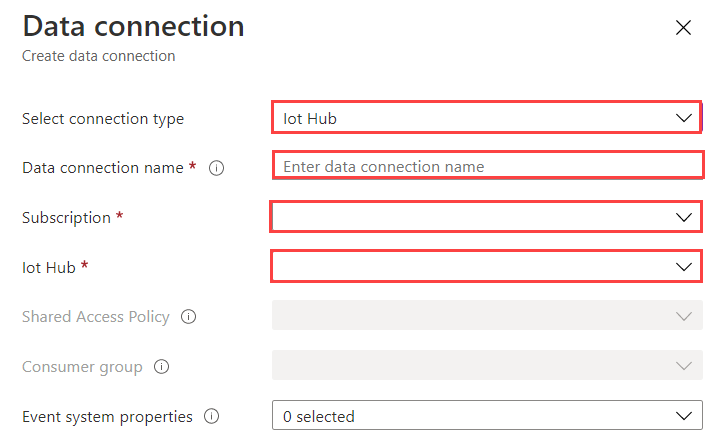
Task: Click the 'Consumer group' label text
Action: 82,367
